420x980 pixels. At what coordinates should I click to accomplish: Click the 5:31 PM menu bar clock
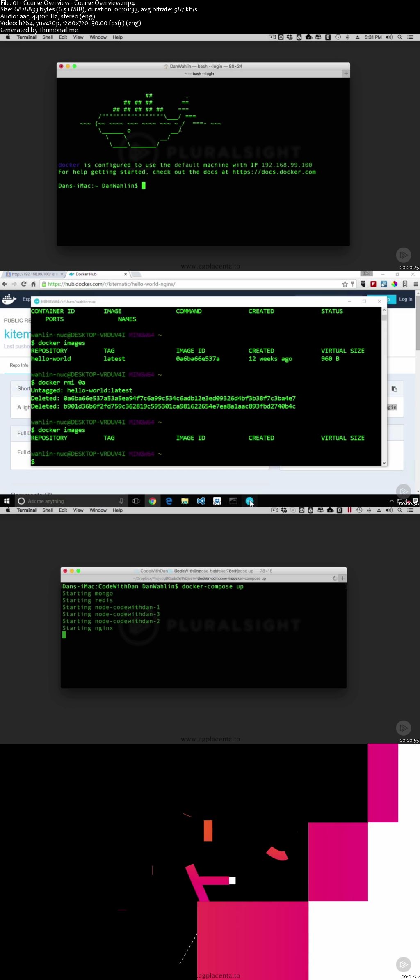click(x=373, y=37)
